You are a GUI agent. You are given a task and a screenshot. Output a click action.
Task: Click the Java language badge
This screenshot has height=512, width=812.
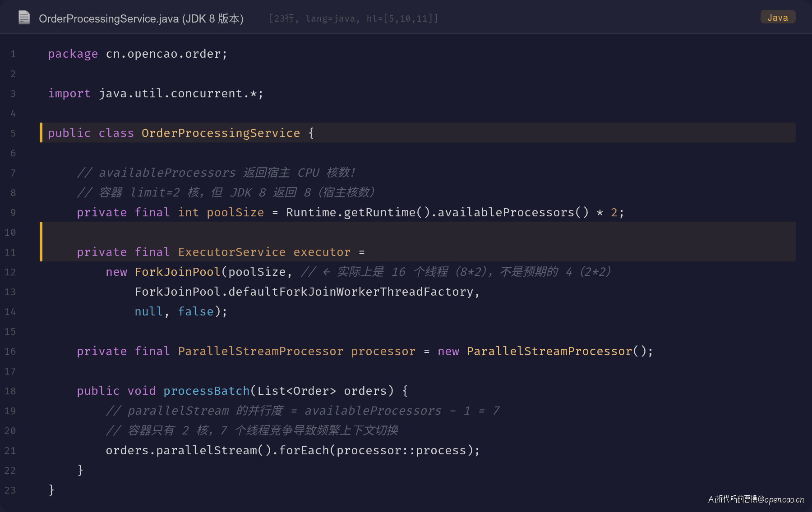point(778,17)
